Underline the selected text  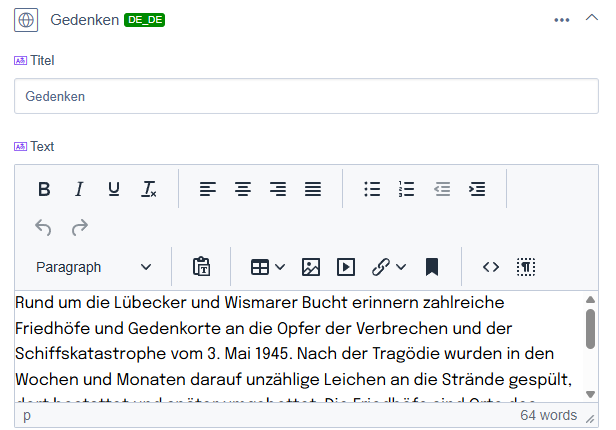coord(114,189)
